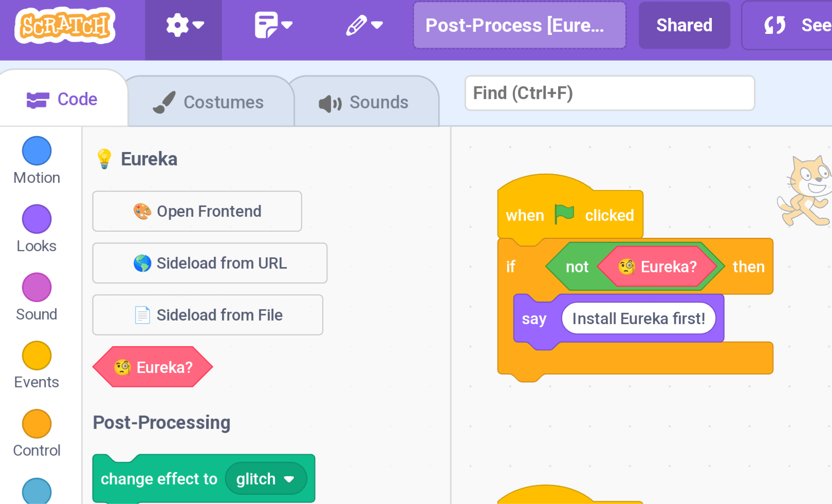Click the Scratch cat sprite watermark
The image size is (832, 504).
click(x=806, y=191)
